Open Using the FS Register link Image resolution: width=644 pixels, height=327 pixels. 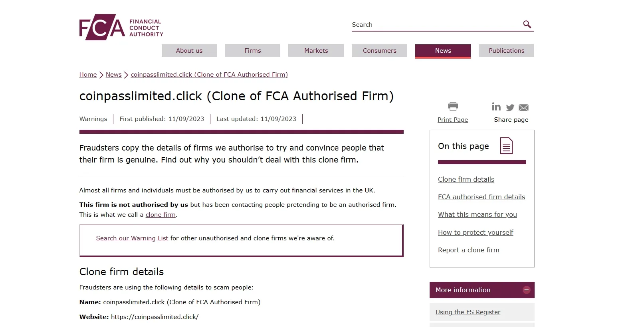[468, 312]
